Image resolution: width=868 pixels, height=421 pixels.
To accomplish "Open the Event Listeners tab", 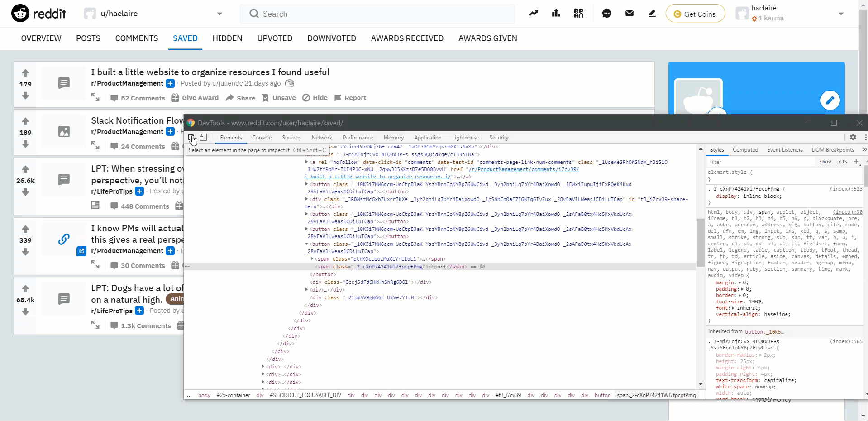I will [785, 150].
